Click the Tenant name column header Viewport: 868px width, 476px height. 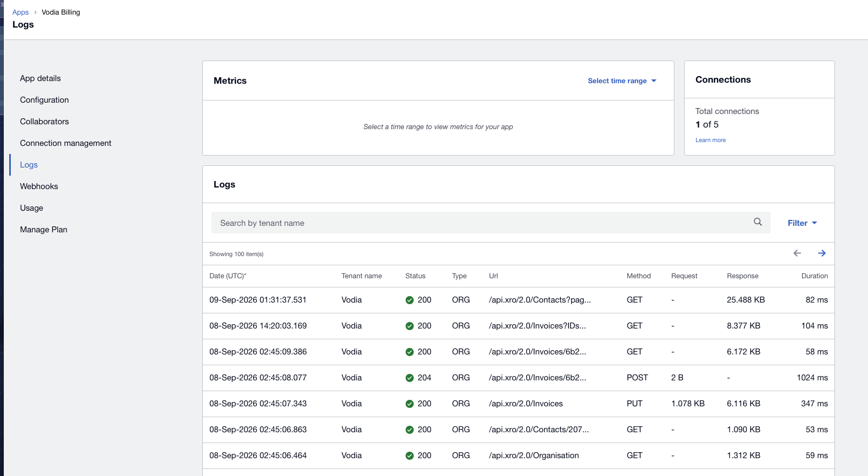click(361, 276)
